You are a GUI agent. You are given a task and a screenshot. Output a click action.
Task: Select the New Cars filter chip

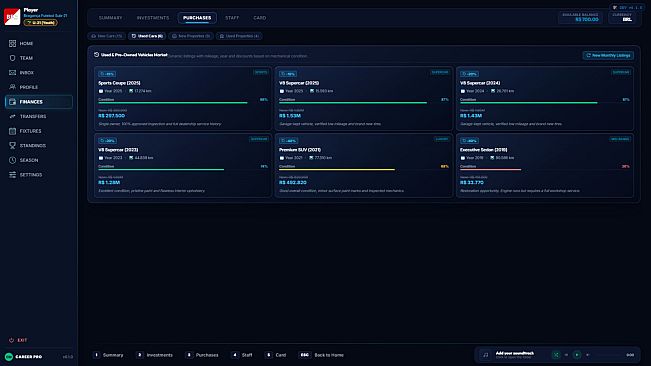pyautogui.click(x=107, y=36)
